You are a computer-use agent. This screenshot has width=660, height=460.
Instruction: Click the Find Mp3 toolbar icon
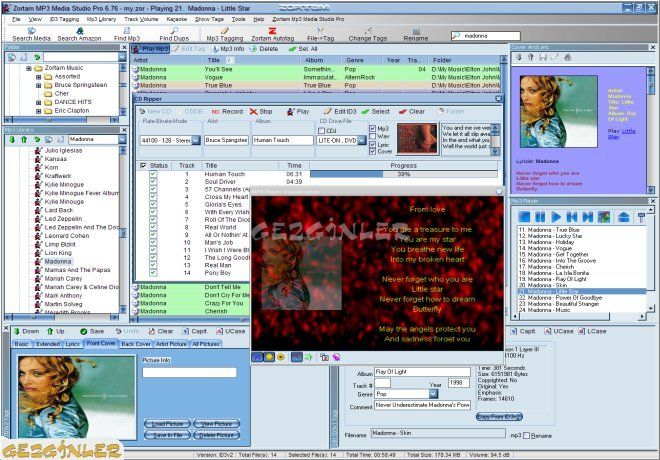[127, 34]
